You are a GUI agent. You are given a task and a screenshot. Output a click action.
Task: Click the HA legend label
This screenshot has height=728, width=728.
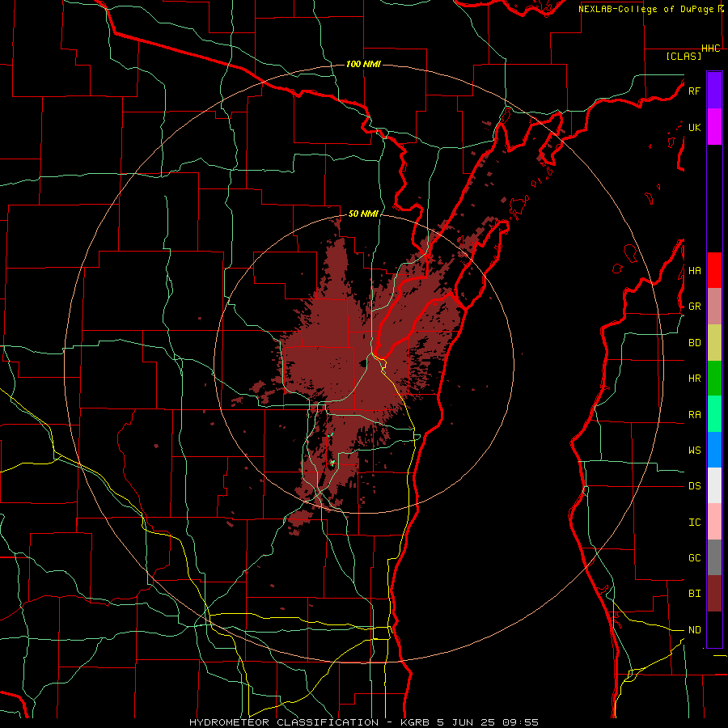pos(694,270)
